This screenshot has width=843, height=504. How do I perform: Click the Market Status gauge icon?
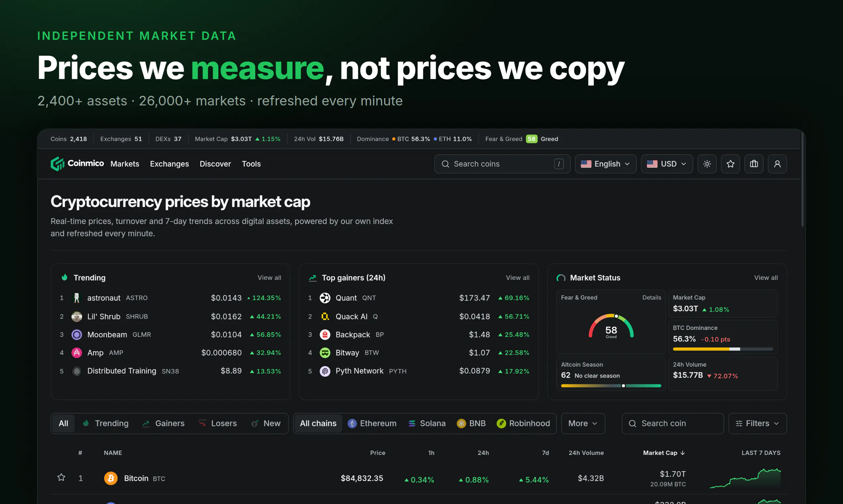pos(561,278)
